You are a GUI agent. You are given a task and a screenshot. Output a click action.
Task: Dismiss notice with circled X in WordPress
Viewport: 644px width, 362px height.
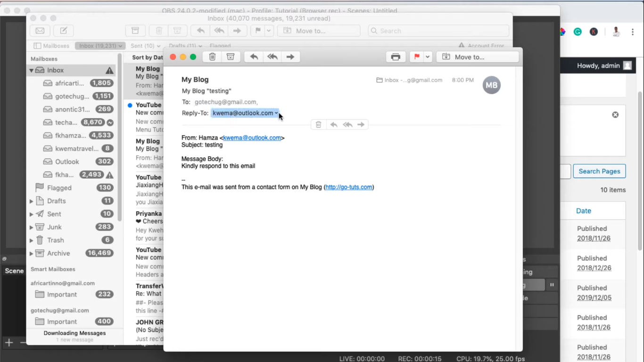click(x=615, y=115)
